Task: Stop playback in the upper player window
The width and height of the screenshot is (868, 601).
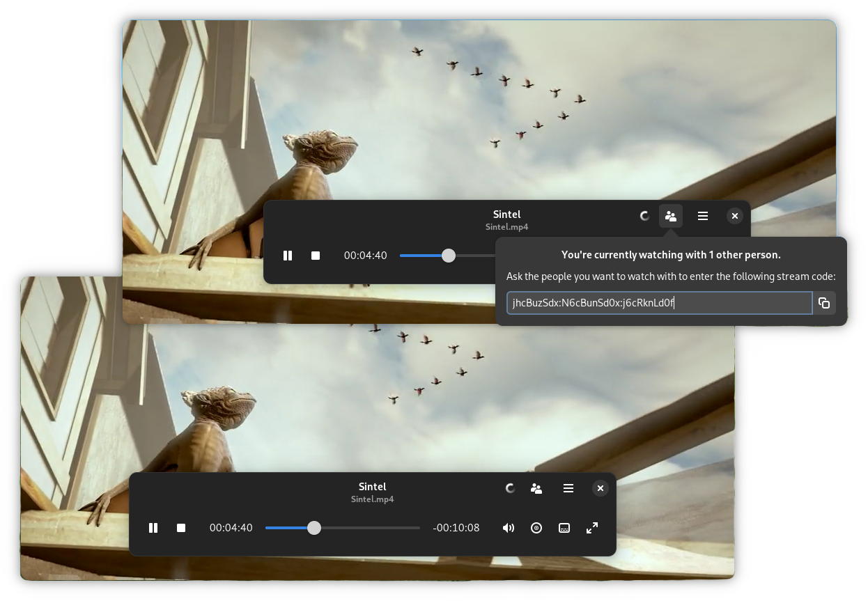Action: coord(316,256)
